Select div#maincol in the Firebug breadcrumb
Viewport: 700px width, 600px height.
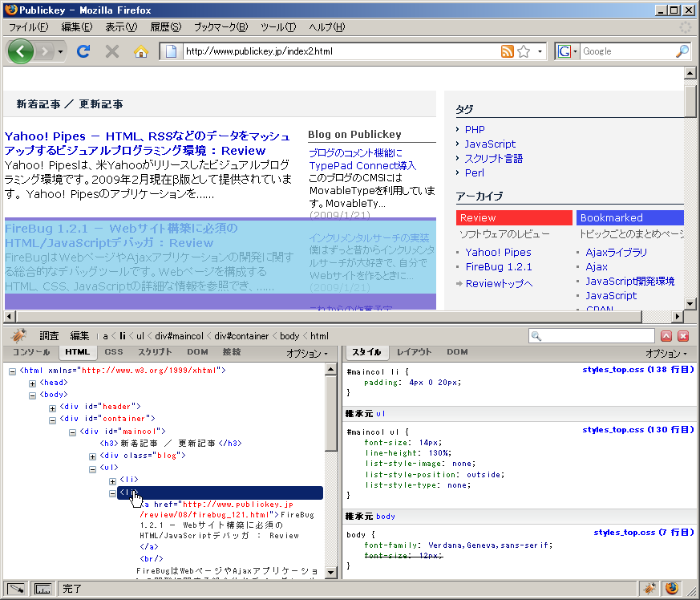pos(179,336)
